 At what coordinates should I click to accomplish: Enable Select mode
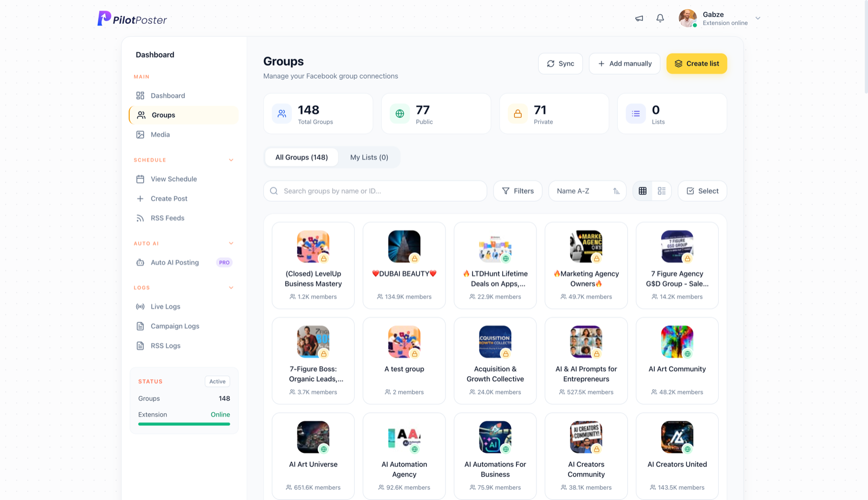pyautogui.click(x=703, y=191)
